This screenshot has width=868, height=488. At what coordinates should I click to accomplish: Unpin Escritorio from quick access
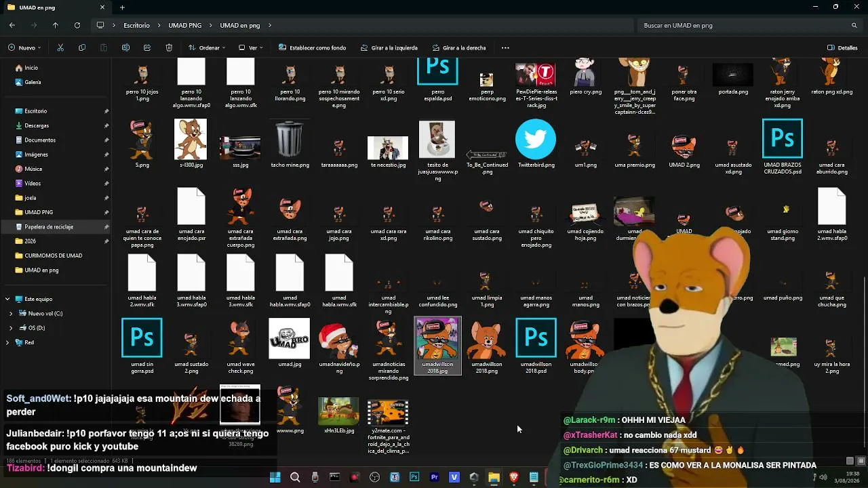(x=106, y=111)
